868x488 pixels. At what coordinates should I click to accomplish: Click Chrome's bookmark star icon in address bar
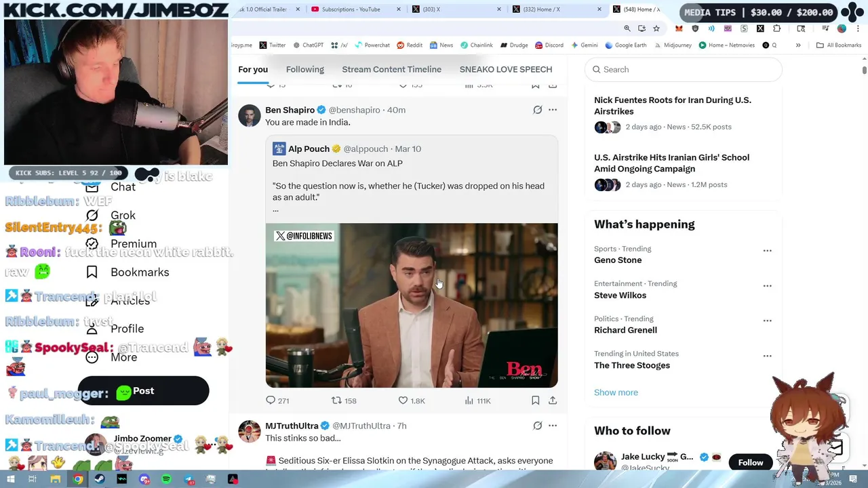[x=656, y=28]
